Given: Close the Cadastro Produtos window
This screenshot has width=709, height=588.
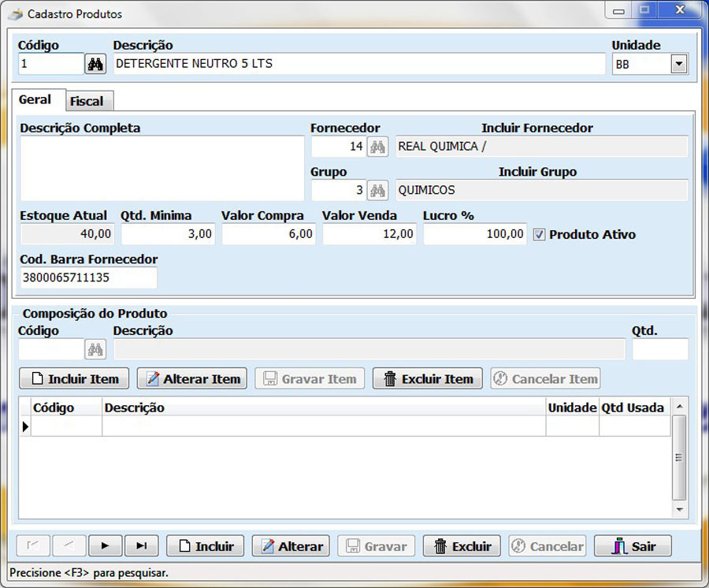Looking at the screenshot, I should [x=680, y=10].
